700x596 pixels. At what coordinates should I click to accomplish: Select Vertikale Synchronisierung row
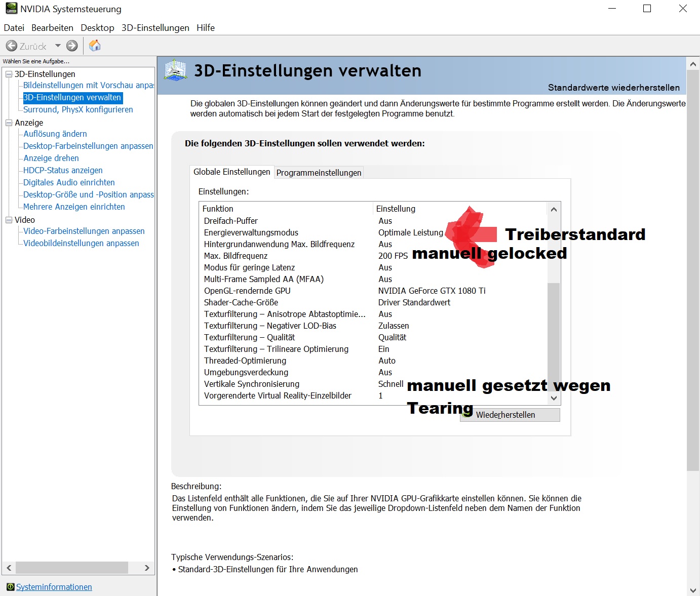tap(374, 384)
